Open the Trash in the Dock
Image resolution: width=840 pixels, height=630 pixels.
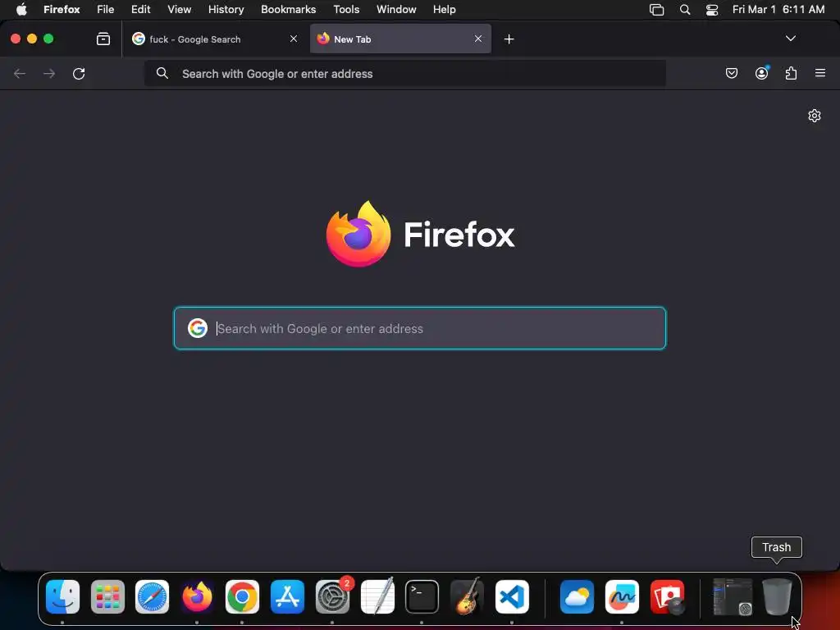(x=777, y=596)
